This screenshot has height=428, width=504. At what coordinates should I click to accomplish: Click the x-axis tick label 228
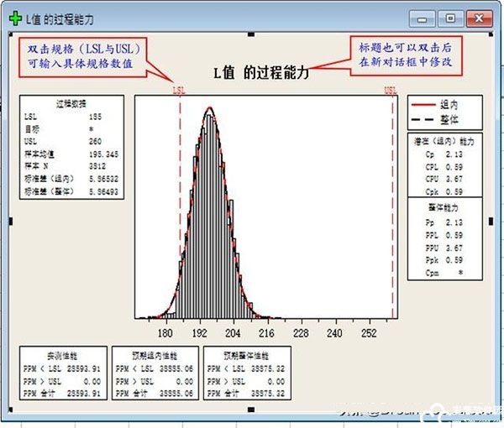click(x=301, y=333)
